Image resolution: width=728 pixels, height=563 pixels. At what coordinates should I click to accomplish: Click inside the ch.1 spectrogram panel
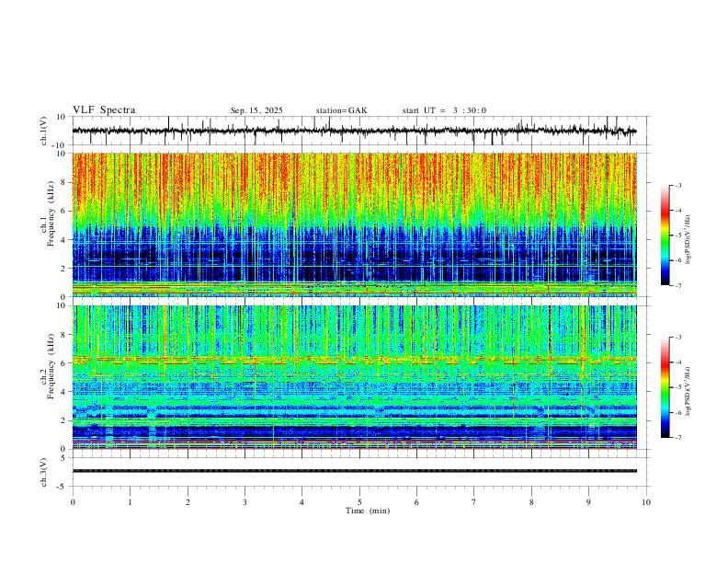[x=354, y=224]
